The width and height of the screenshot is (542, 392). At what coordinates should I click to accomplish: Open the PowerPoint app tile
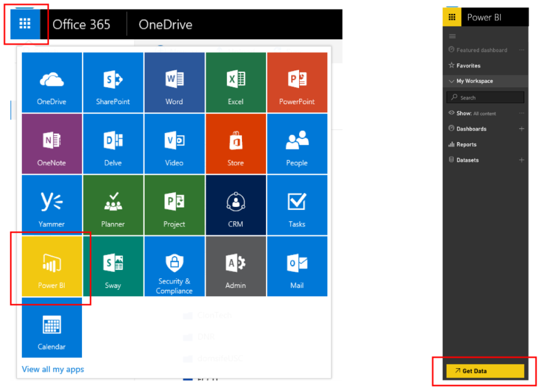(x=297, y=83)
